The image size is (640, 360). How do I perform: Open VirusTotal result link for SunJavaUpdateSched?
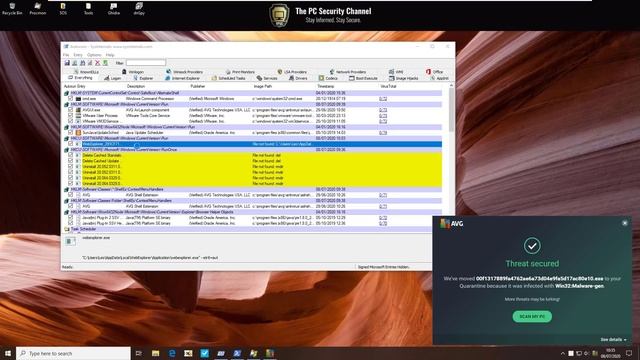coord(383,133)
